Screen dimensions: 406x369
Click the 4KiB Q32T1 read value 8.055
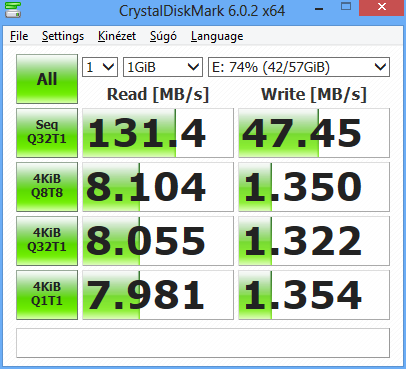pyautogui.click(x=158, y=241)
